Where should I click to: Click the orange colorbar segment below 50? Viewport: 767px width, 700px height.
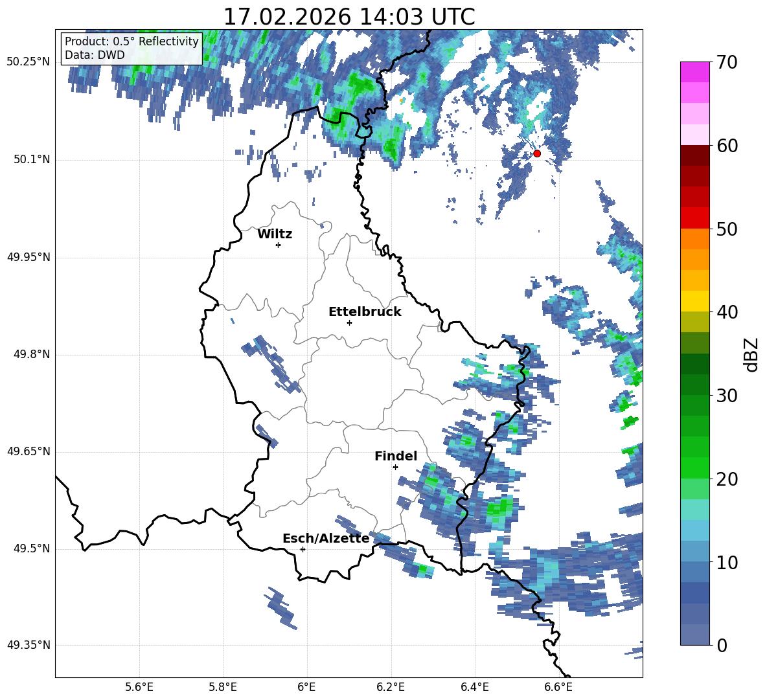(x=695, y=238)
